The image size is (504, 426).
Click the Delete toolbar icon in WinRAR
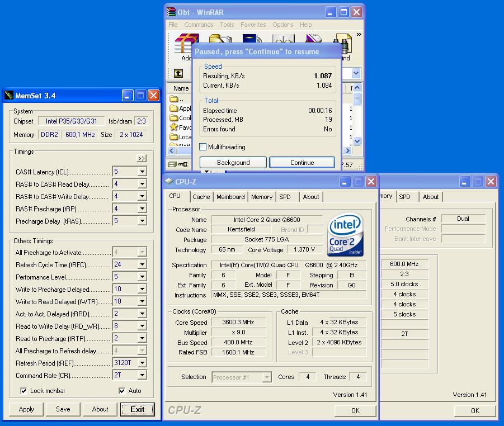tap(314, 39)
